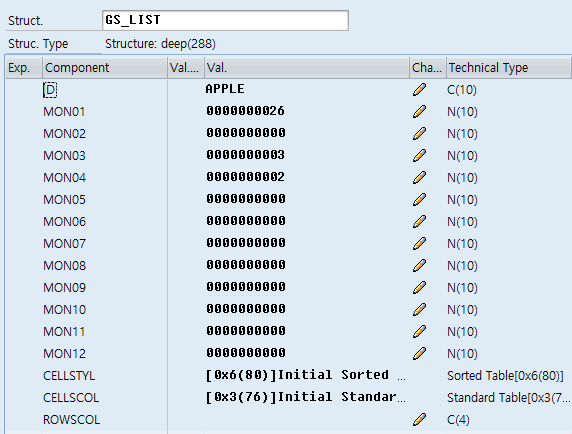Select the MON05 component name

pos(64,200)
